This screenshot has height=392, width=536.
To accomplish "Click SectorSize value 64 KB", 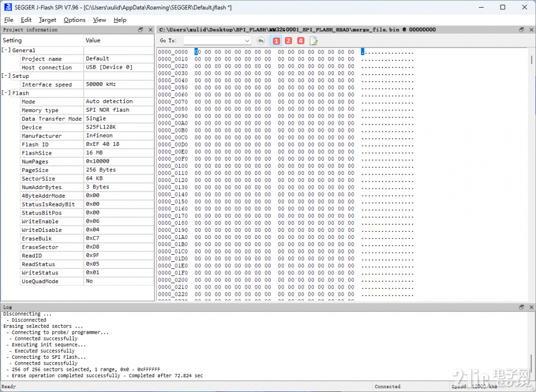I will (x=94, y=178).
